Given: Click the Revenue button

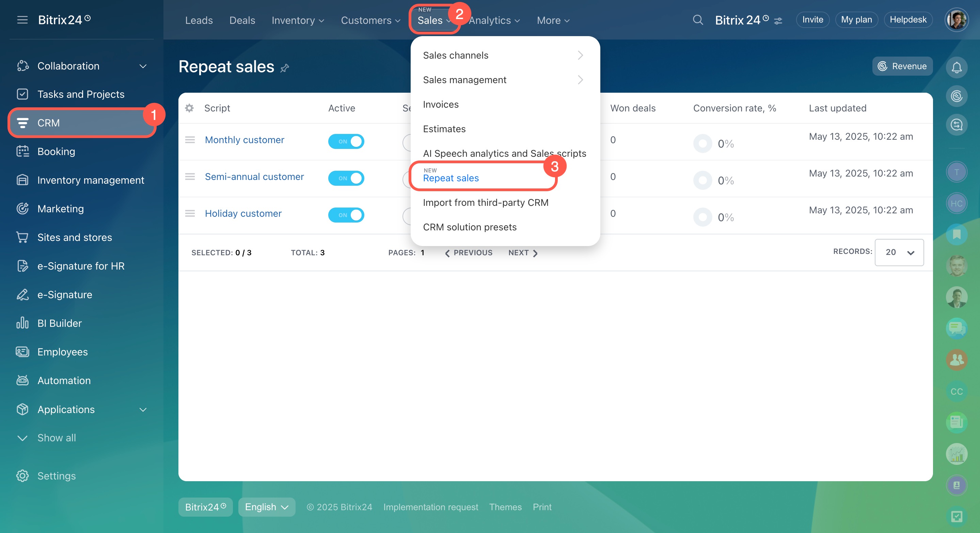Looking at the screenshot, I should (902, 66).
